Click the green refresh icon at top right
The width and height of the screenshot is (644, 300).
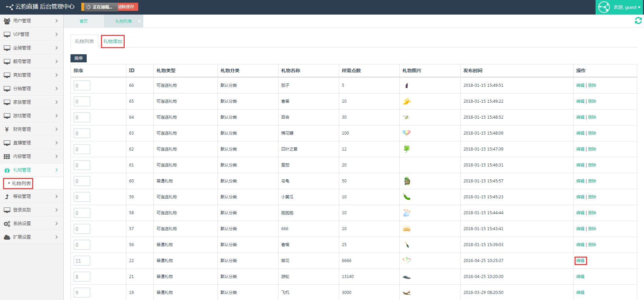click(x=638, y=21)
